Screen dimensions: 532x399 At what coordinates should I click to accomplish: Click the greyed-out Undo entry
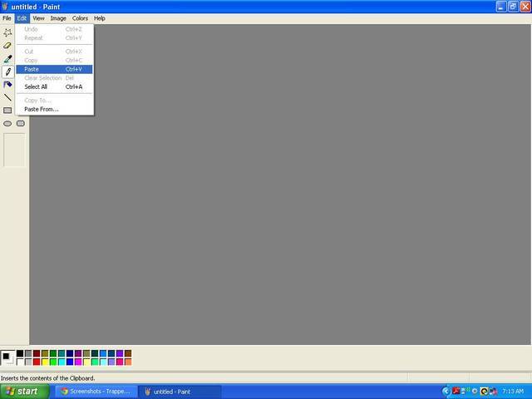coord(54,29)
